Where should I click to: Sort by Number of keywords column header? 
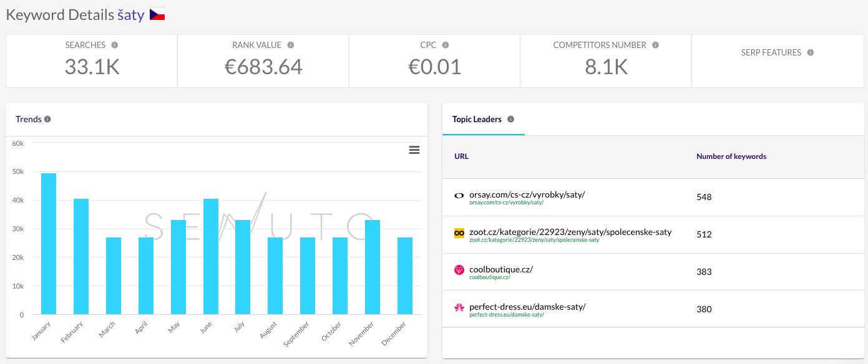pyautogui.click(x=731, y=156)
